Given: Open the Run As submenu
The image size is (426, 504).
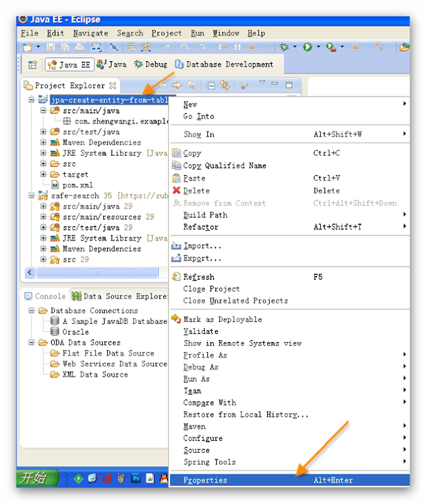Looking at the screenshot, I should [290, 379].
